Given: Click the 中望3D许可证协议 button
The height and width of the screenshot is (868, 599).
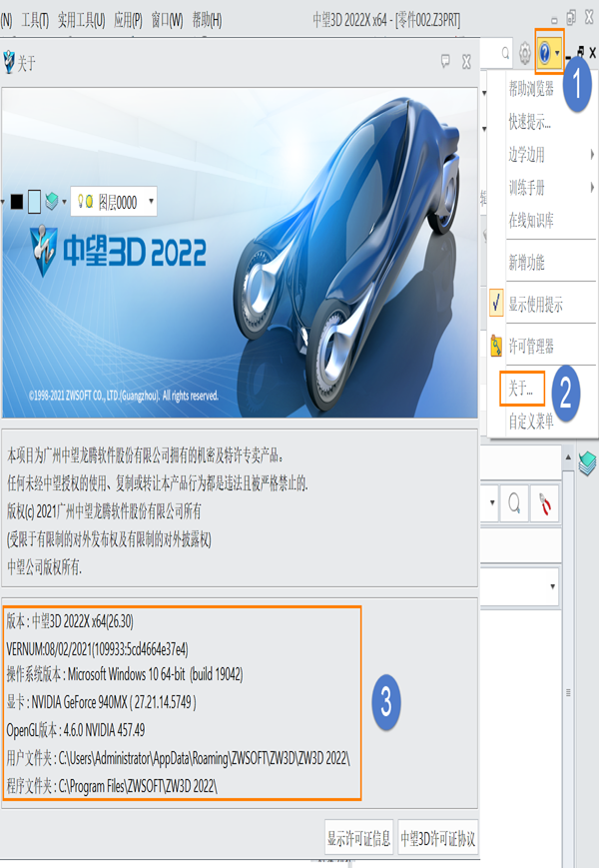Looking at the screenshot, I should 438,838.
